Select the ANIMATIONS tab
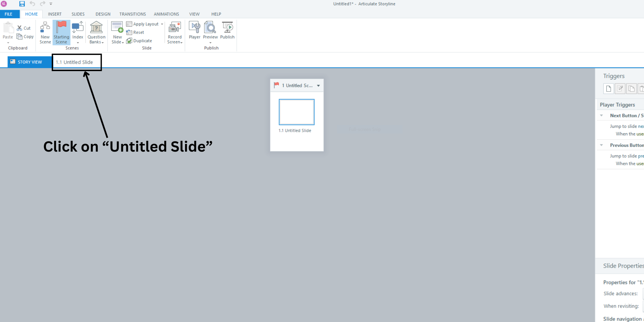This screenshot has height=322, width=644. (x=167, y=14)
